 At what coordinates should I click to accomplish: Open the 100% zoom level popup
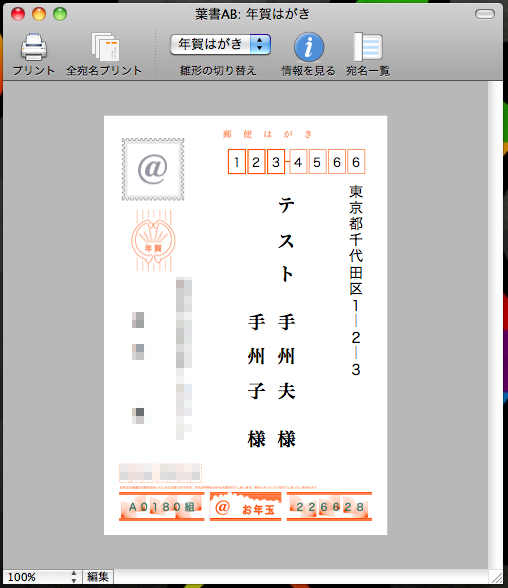pyautogui.click(x=42, y=576)
